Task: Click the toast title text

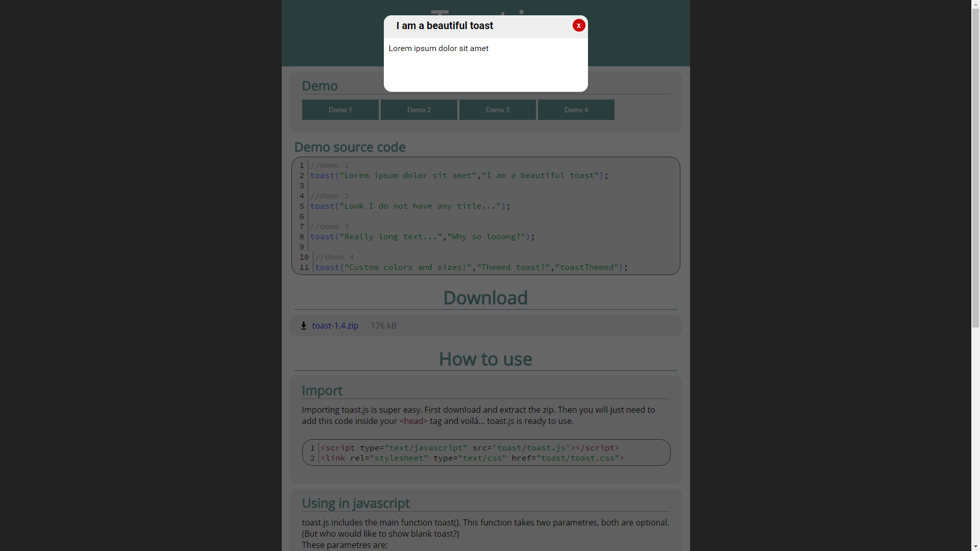Action: tap(444, 26)
